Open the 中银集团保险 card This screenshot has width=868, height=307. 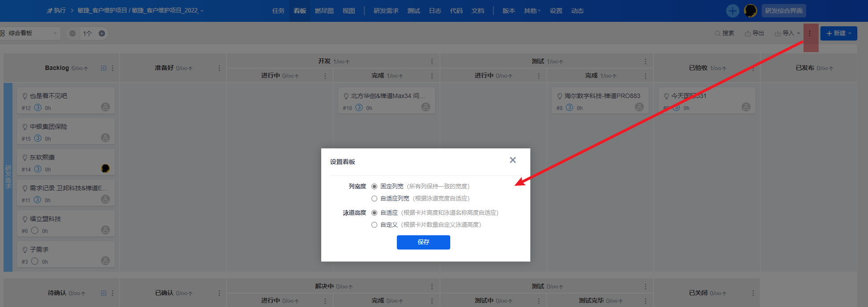click(66, 131)
